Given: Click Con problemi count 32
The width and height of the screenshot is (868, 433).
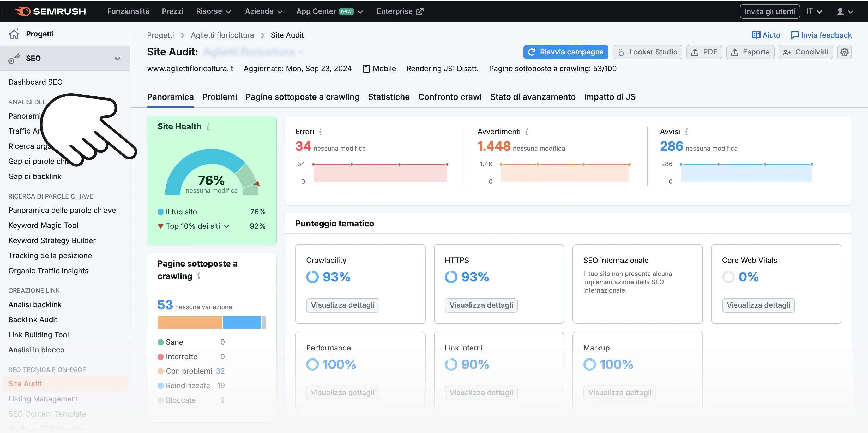Looking at the screenshot, I should (x=220, y=371).
